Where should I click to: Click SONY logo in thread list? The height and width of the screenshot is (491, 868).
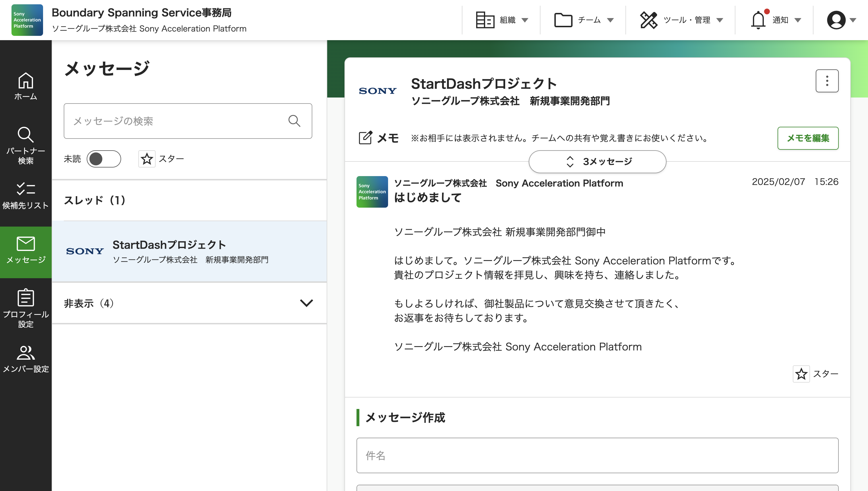[x=85, y=251]
